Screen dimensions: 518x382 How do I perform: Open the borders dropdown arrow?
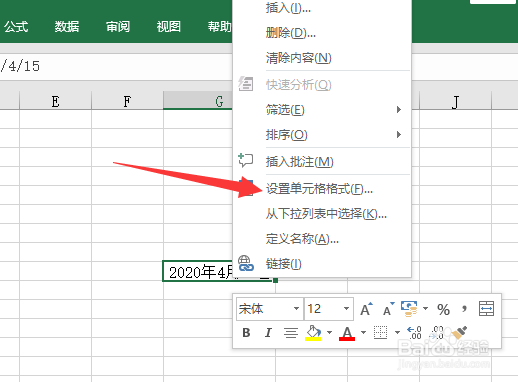coord(397,333)
